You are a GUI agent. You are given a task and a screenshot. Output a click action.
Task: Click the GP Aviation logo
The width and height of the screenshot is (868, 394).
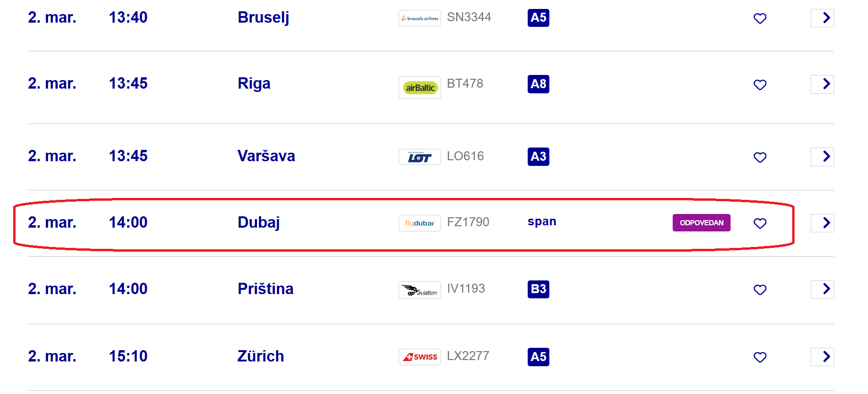pos(419,290)
